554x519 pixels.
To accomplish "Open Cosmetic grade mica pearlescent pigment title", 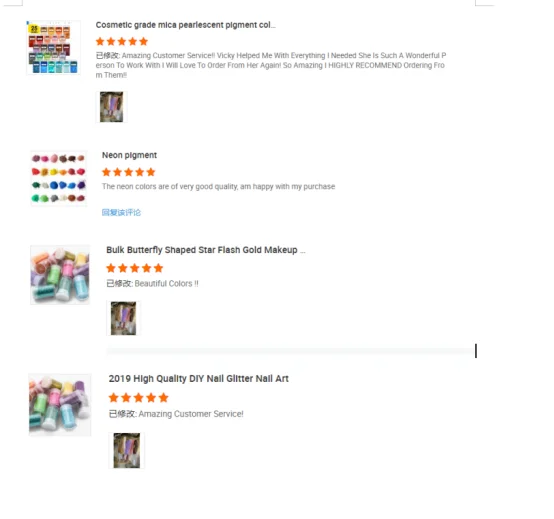I will pos(185,25).
